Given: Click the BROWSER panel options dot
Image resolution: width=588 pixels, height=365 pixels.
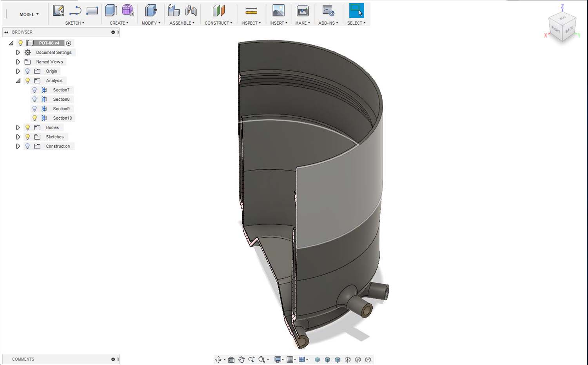Looking at the screenshot, I should pos(113,32).
